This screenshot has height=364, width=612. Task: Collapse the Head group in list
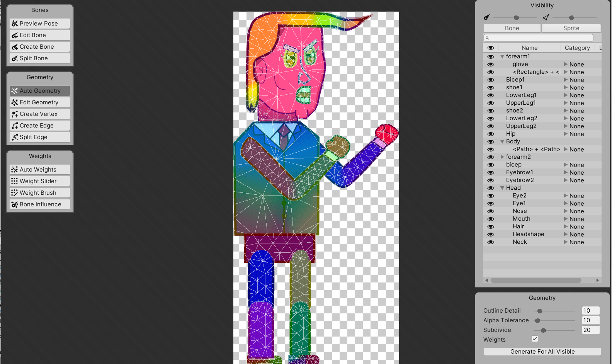pos(502,188)
